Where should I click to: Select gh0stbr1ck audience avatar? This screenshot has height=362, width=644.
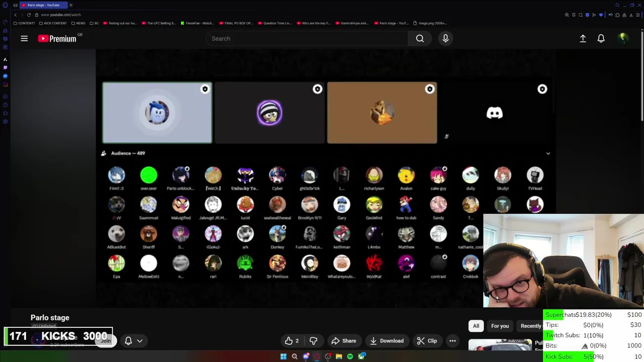tap(309, 175)
